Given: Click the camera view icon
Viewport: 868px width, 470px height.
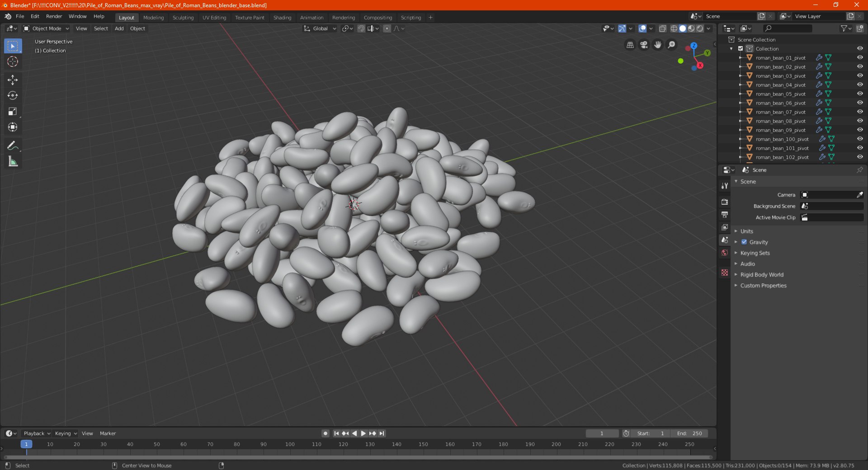Looking at the screenshot, I should pyautogui.click(x=644, y=45).
